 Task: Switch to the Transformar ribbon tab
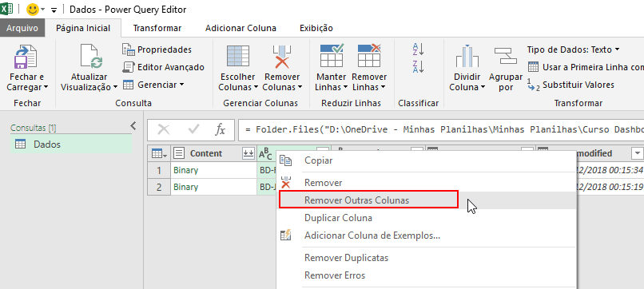point(157,28)
